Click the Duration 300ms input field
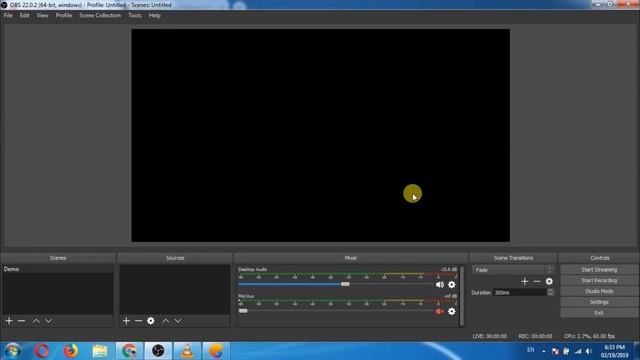640x360 pixels. (520, 293)
